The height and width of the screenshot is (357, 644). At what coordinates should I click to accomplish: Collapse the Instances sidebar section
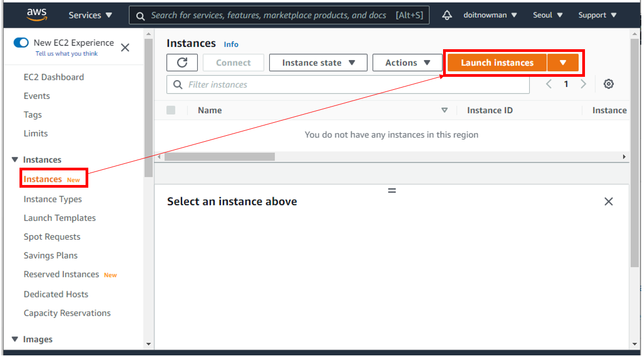click(x=15, y=160)
